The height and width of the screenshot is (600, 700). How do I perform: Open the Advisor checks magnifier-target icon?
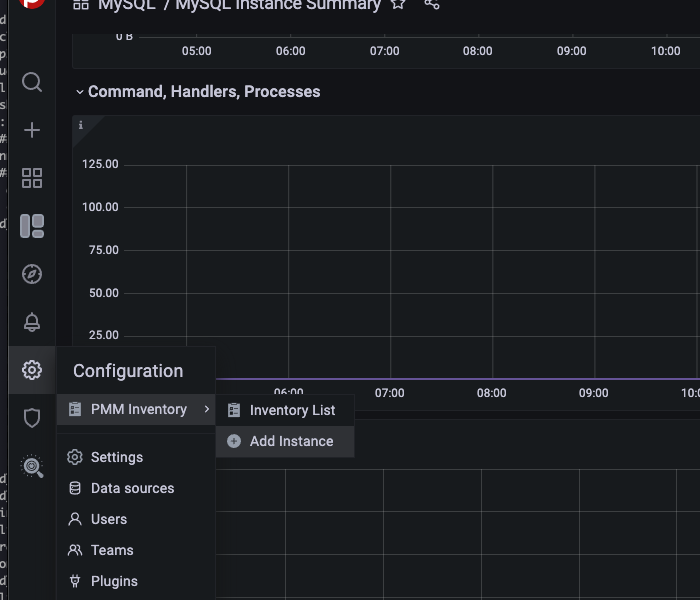(32, 466)
